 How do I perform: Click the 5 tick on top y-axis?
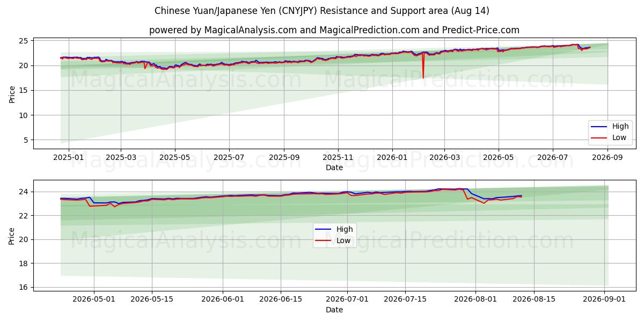[27, 140]
